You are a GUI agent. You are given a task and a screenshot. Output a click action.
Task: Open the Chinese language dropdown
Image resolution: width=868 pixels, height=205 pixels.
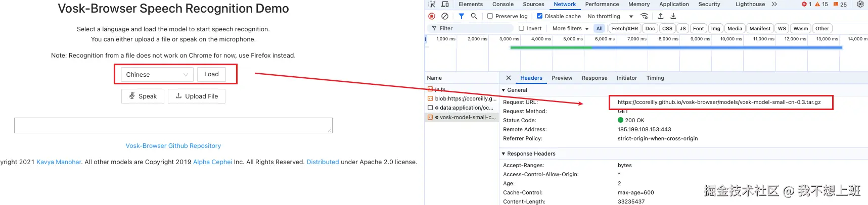click(x=157, y=74)
